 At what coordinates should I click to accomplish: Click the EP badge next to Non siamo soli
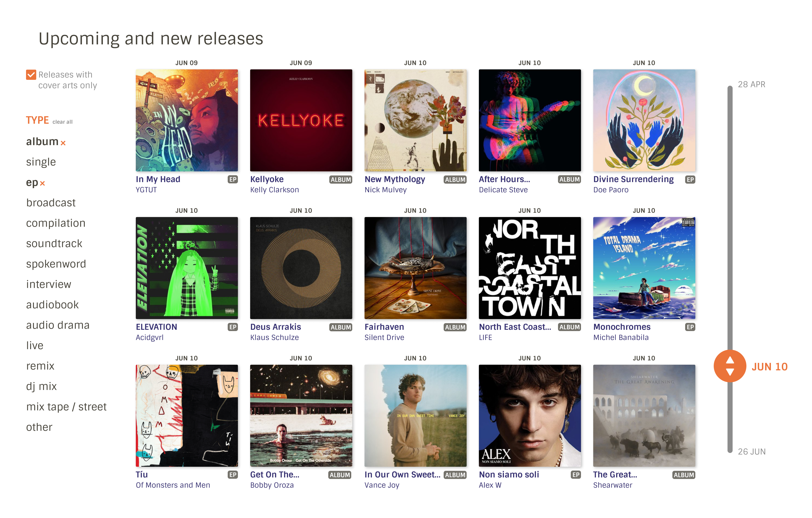(576, 475)
